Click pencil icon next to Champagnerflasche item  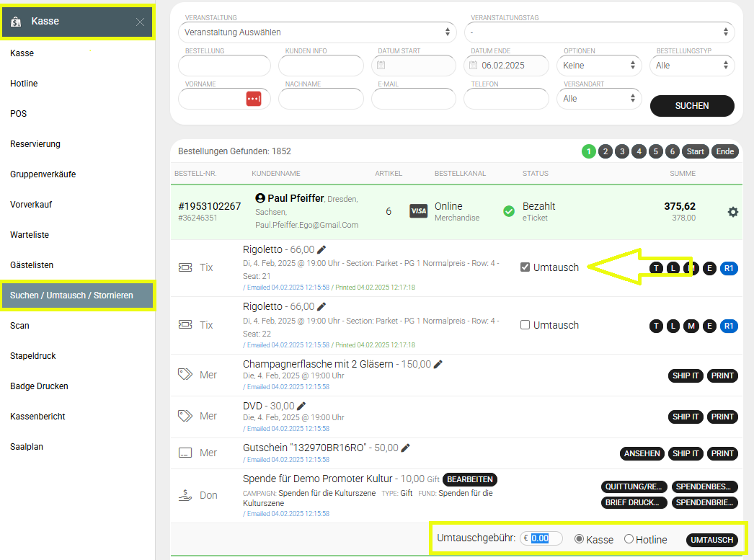439,364
